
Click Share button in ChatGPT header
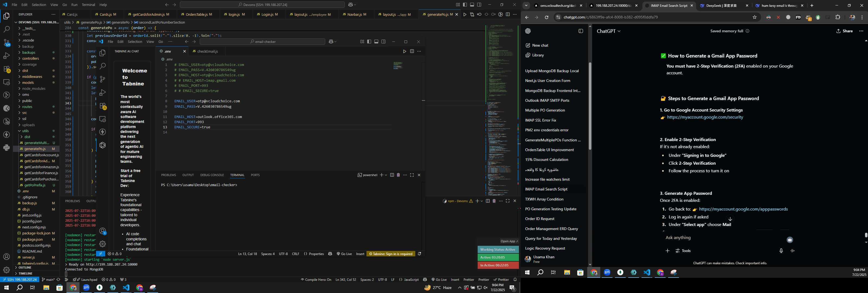coord(844,31)
